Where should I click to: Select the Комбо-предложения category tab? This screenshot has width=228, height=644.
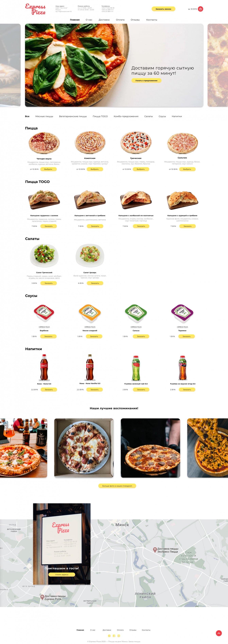pyautogui.click(x=126, y=116)
